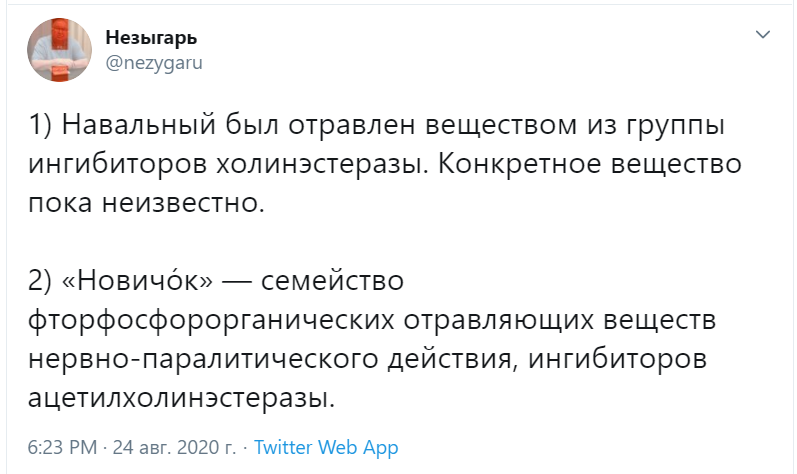Click the @nezygaru handle

pos(154,63)
